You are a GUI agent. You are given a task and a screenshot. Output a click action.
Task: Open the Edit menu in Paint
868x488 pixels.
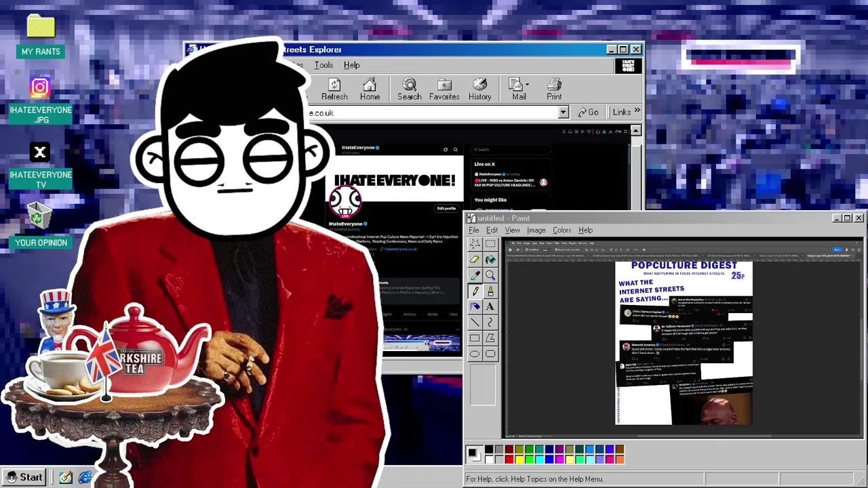492,230
